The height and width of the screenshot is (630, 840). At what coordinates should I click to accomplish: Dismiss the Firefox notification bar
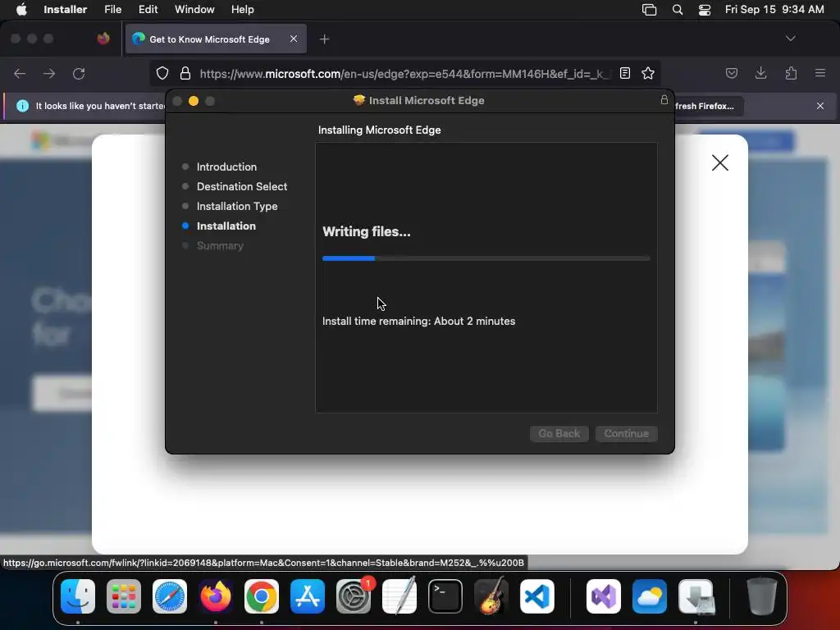(820, 106)
